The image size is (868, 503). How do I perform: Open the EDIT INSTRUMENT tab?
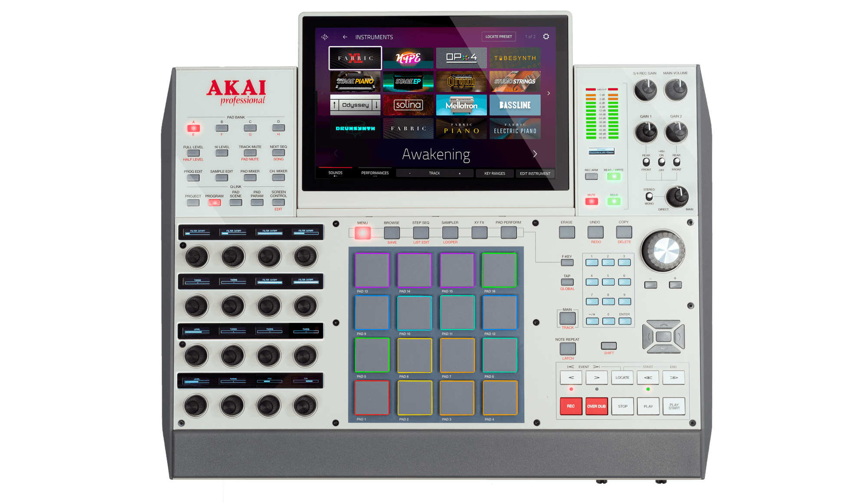pyautogui.click(x=535, y=173)
